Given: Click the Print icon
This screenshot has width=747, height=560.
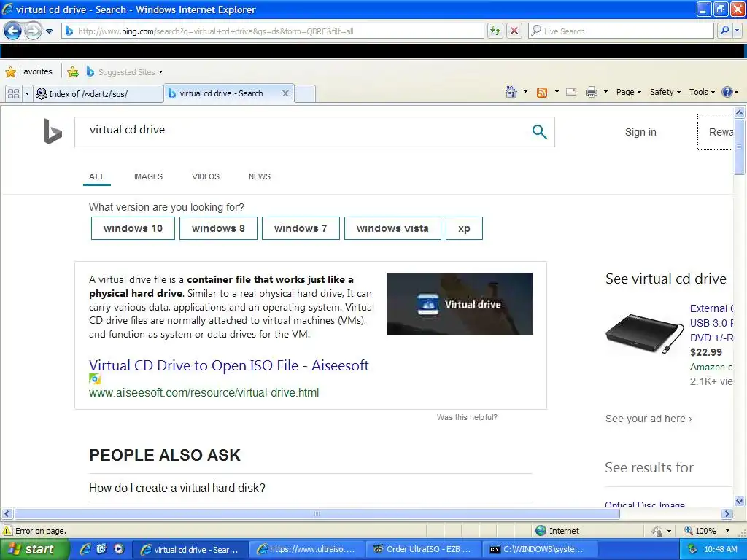Looking at the screenshot, I should [x=591, y=92].
